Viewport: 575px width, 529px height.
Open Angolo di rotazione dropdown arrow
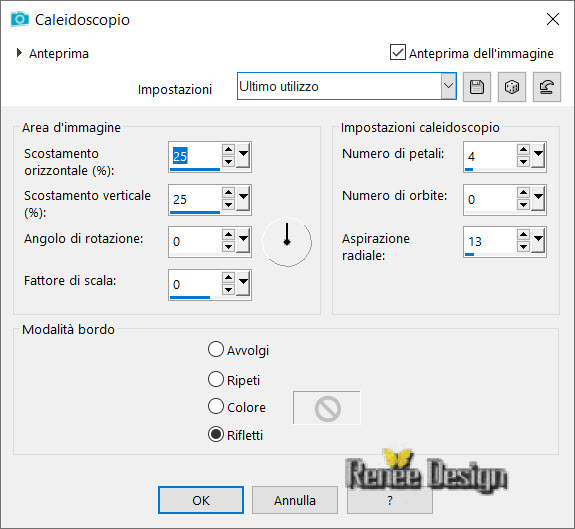point(243,242)
